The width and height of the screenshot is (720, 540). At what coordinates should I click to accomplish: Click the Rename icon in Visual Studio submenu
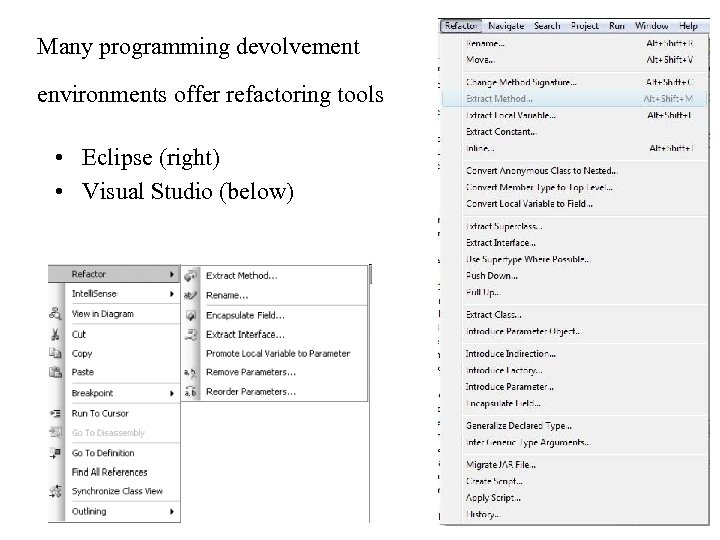(x=191, y=295)
